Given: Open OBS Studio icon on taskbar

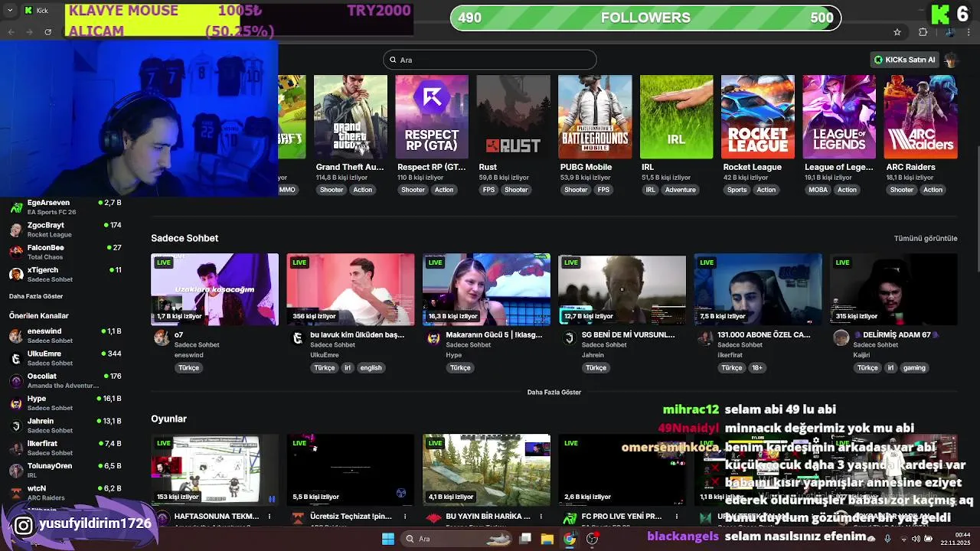Looking at the screenshot, I should 592,539.
